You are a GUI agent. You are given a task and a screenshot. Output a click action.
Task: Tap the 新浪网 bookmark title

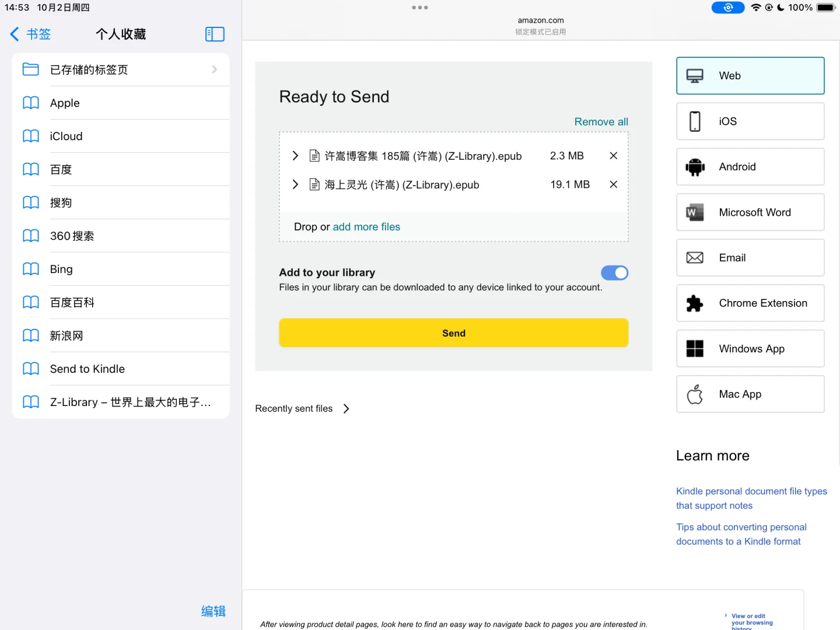[x=66, y=335]
